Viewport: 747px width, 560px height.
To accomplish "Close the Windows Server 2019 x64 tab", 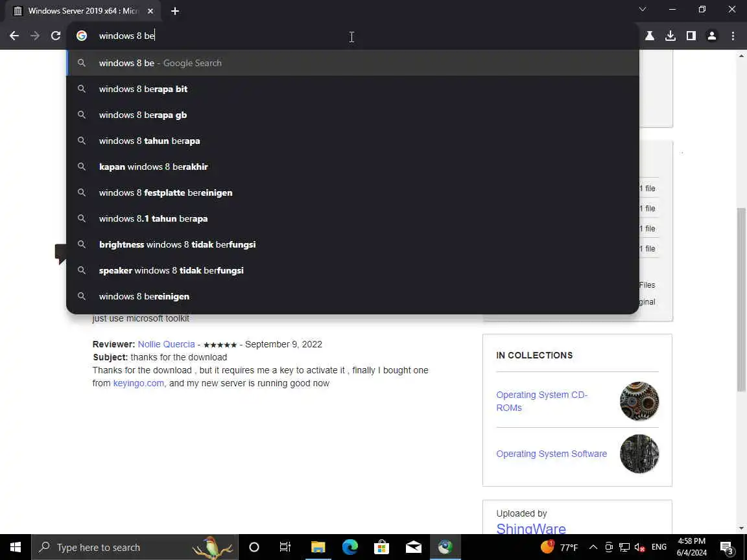I will [x=150, y=11].
